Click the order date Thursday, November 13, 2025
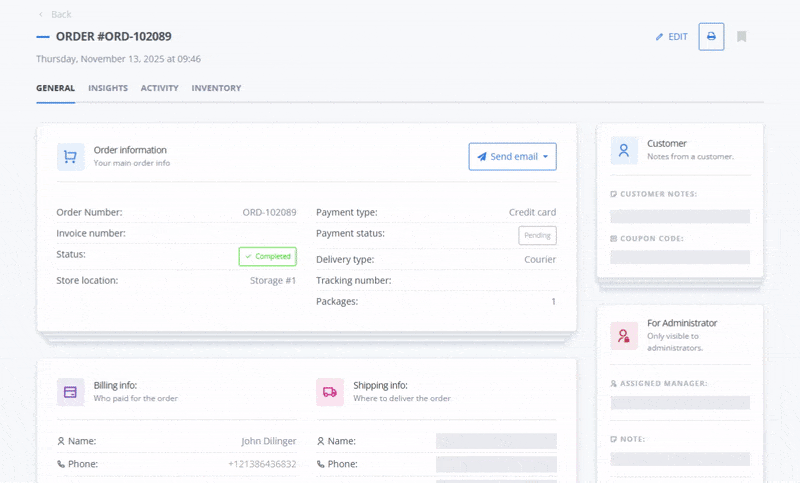The image size is (800, 483). pyautogui.click(x=118, y=59)
